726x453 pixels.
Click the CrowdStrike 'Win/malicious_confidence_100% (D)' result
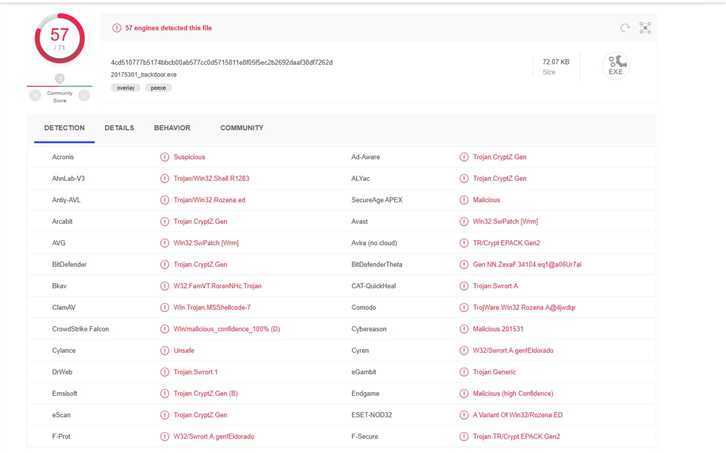[x=227, y=329]
